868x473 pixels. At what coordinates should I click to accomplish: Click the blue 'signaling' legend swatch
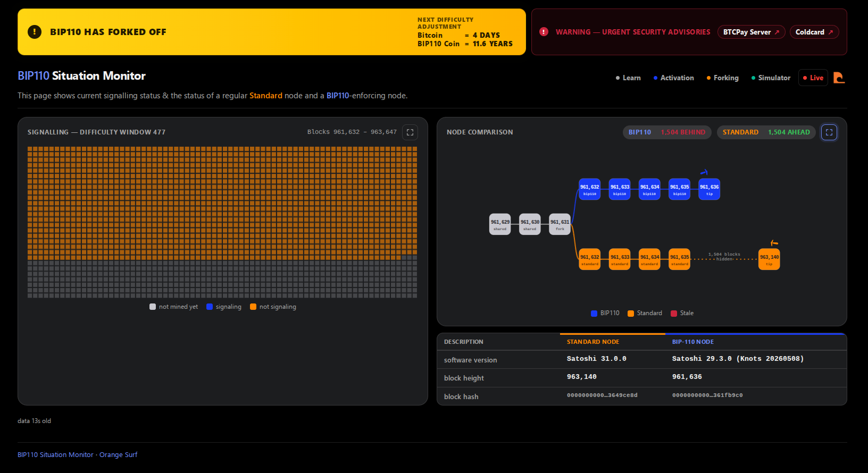(210, 307)
